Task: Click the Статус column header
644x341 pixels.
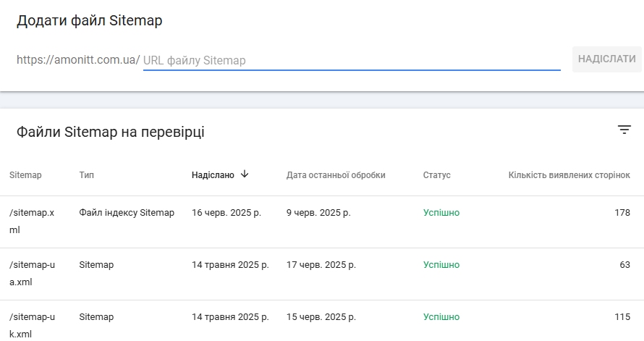Action: tap(436, 175)
